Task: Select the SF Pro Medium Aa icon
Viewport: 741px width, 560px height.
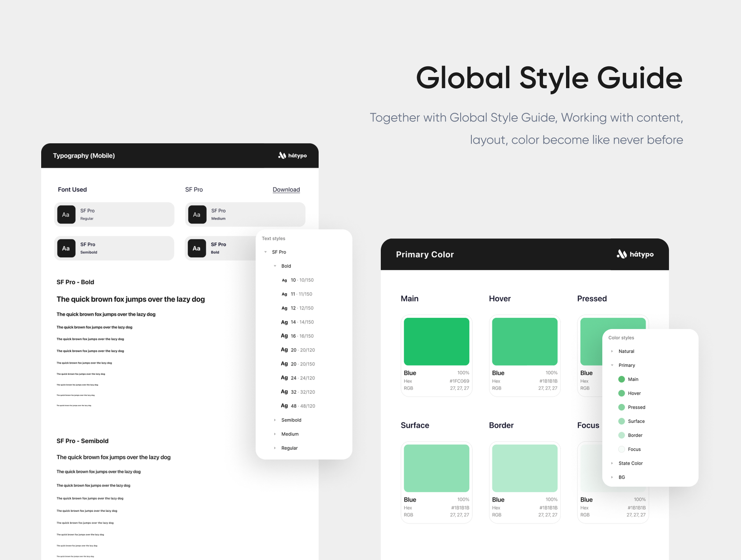Action: [x=196, y=214]
